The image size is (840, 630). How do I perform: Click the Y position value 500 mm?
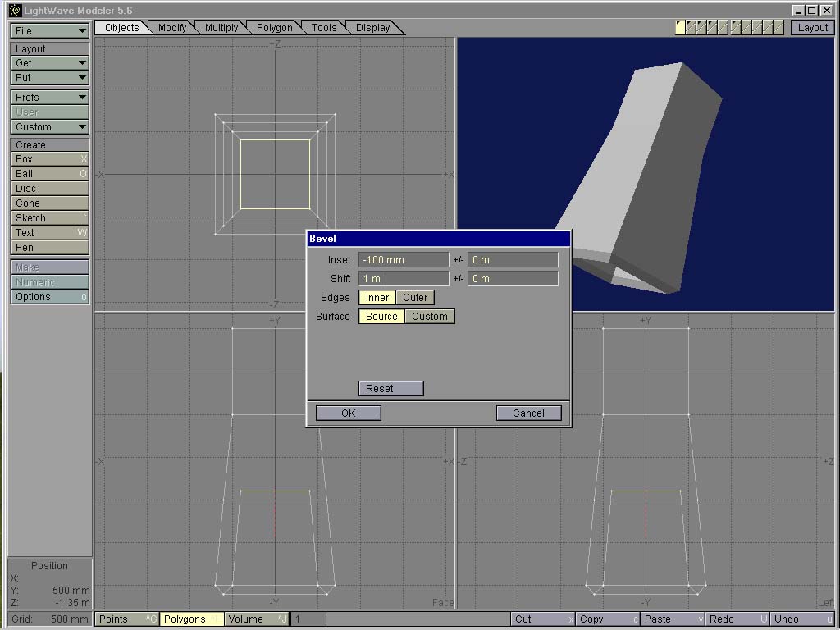[x=71, y=591]
